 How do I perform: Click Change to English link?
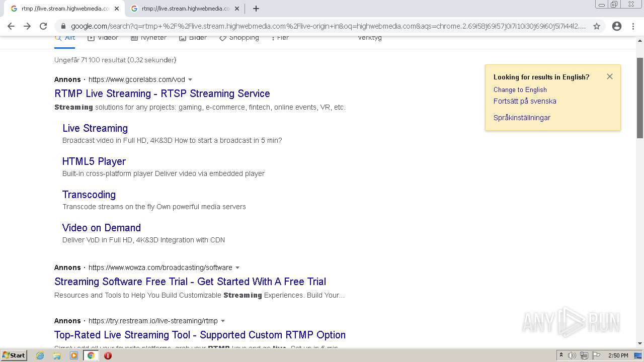tap(520, 89)
